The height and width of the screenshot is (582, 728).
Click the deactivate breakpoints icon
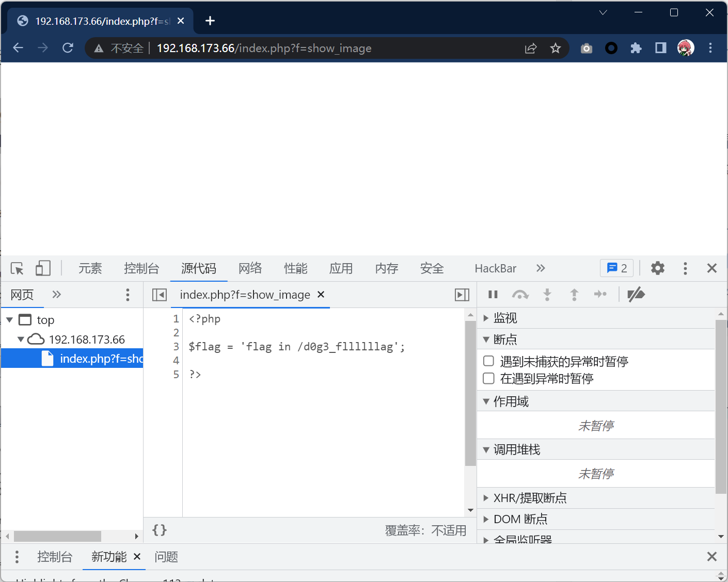pyautogui.click(x=636, y=295)
